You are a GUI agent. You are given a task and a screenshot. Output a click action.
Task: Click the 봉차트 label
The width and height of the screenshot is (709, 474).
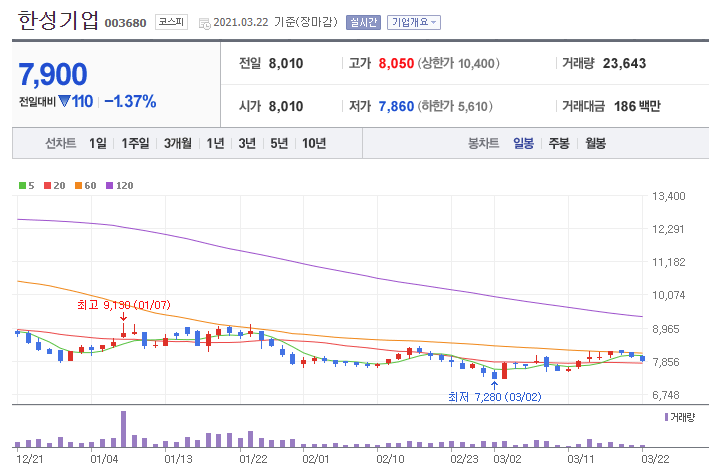point(483,143)
